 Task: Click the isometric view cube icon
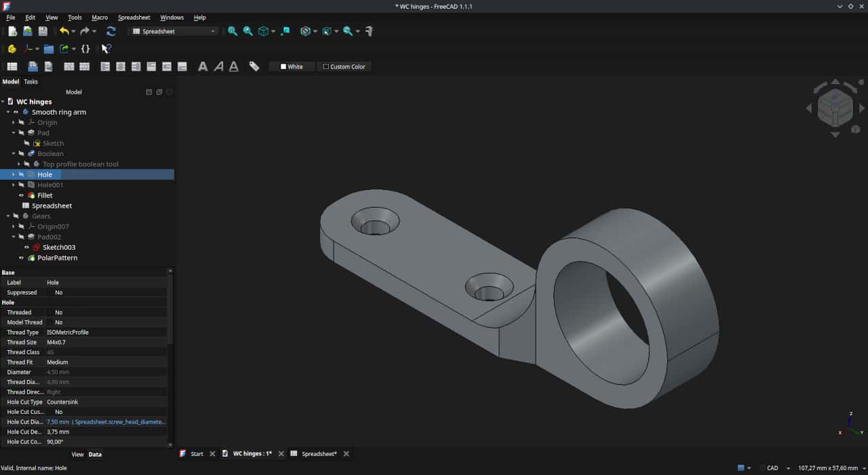[x=263, y=31]
